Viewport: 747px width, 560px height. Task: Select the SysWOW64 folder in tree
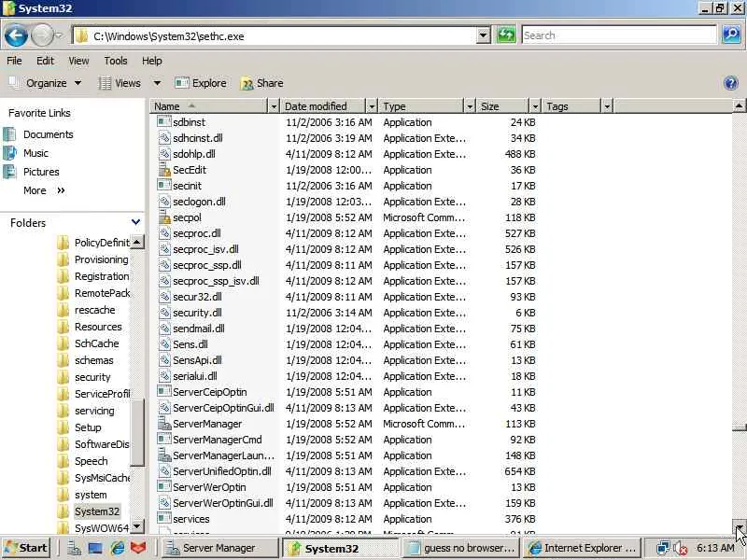click(x=102, y=528)
